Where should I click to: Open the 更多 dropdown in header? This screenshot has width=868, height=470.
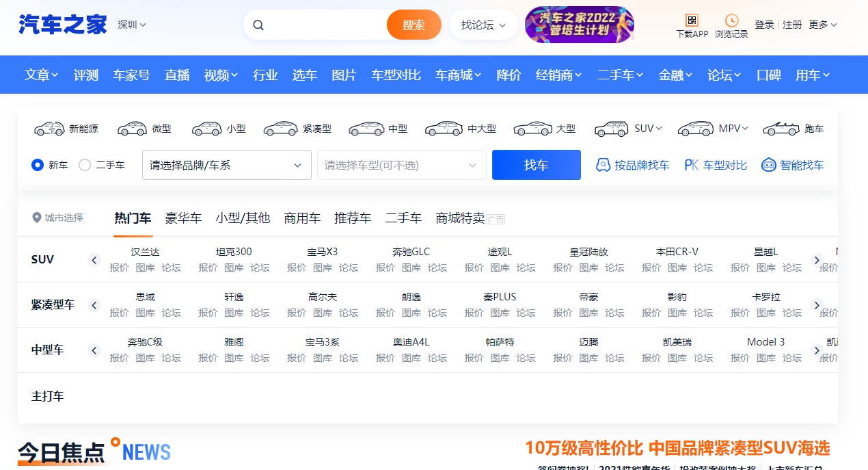point(823,25)
